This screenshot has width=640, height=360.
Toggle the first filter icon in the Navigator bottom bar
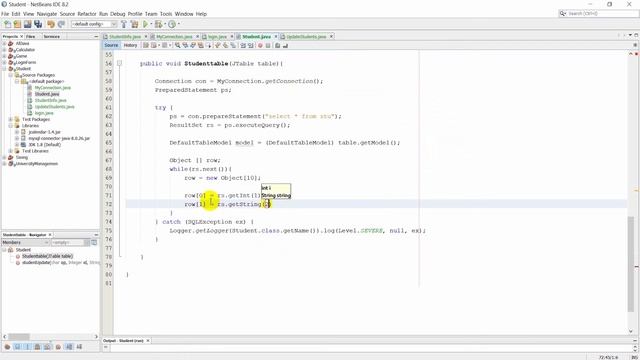click(x=7, y=347)
